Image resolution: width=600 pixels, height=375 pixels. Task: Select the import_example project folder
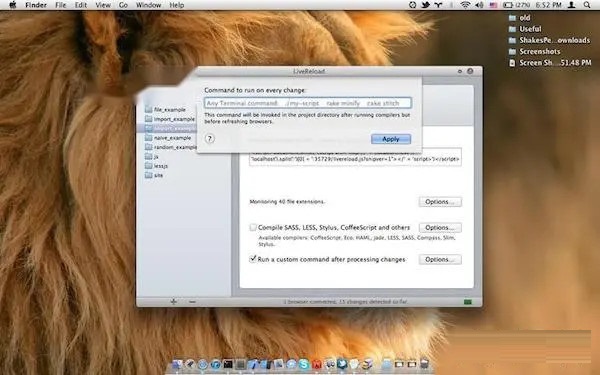[170, 119]
